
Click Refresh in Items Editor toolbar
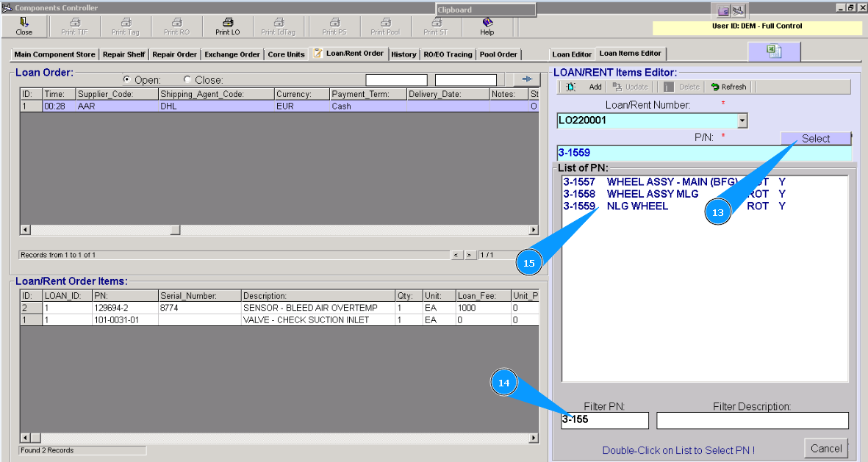click(729, 87)
